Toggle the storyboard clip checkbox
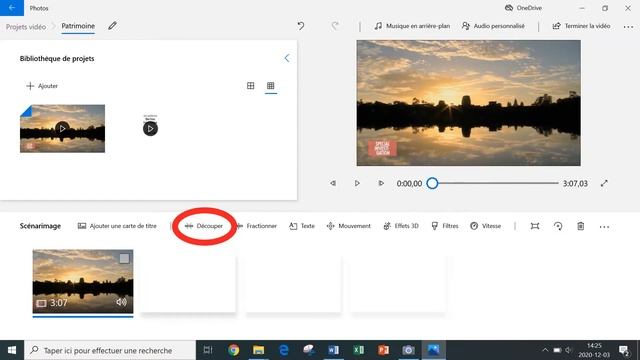 point(124,258)
